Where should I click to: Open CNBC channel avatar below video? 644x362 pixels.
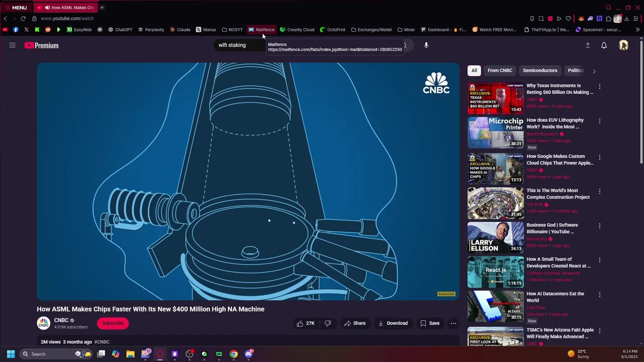[44, 323]
